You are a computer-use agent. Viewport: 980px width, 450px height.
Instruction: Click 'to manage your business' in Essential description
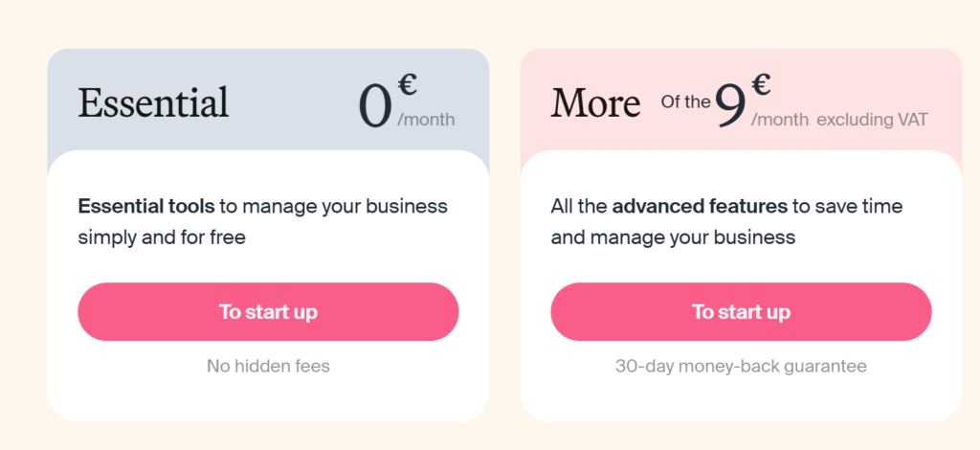333,206
